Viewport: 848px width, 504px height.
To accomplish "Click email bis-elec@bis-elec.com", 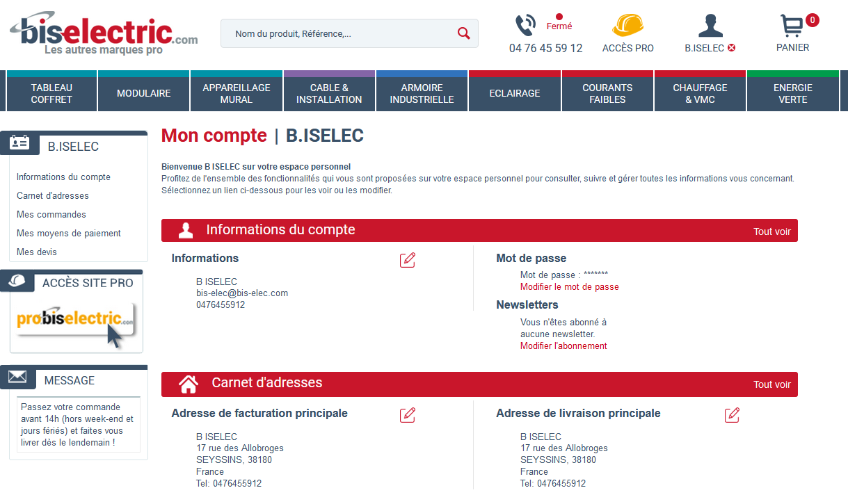I will pyautogui.click(x=242, y=293).
